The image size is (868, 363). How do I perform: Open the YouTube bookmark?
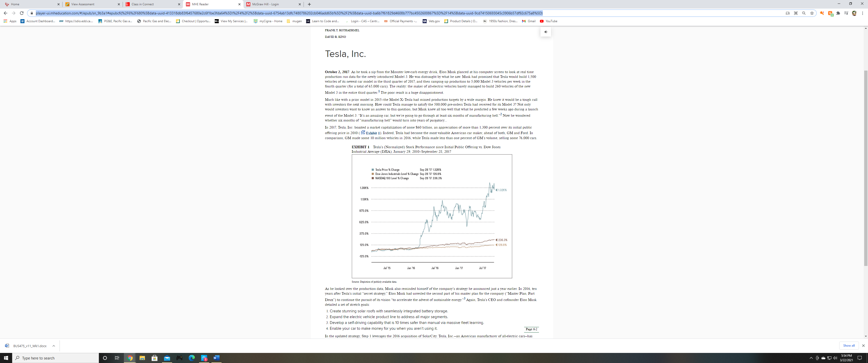click(549, 21)
